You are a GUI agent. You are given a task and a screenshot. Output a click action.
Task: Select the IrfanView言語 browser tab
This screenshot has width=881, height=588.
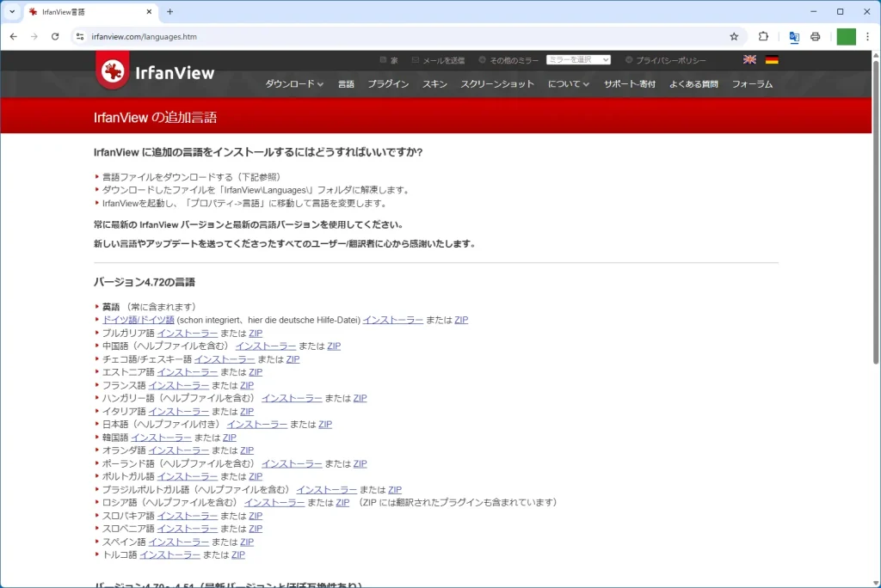click(x=89, y=12)
